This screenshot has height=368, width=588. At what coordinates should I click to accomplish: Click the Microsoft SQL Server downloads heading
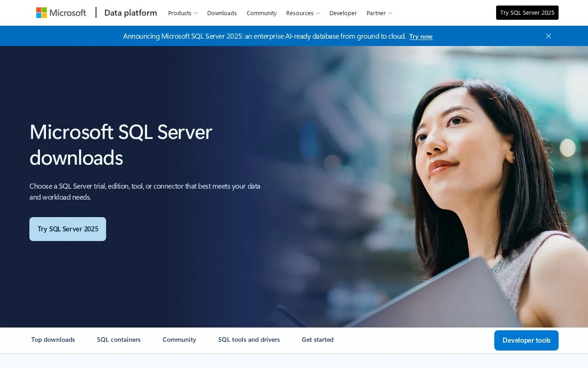coord(121,144)
